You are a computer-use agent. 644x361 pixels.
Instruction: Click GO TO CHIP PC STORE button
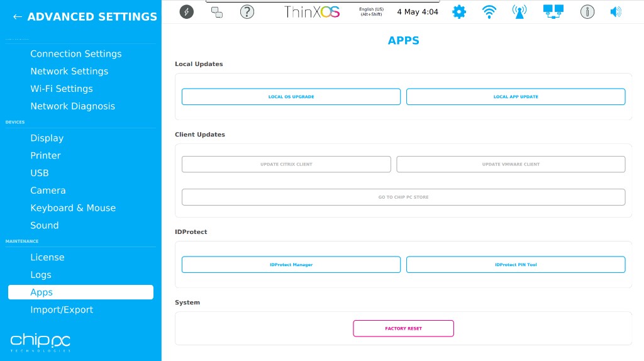(404, 197)
